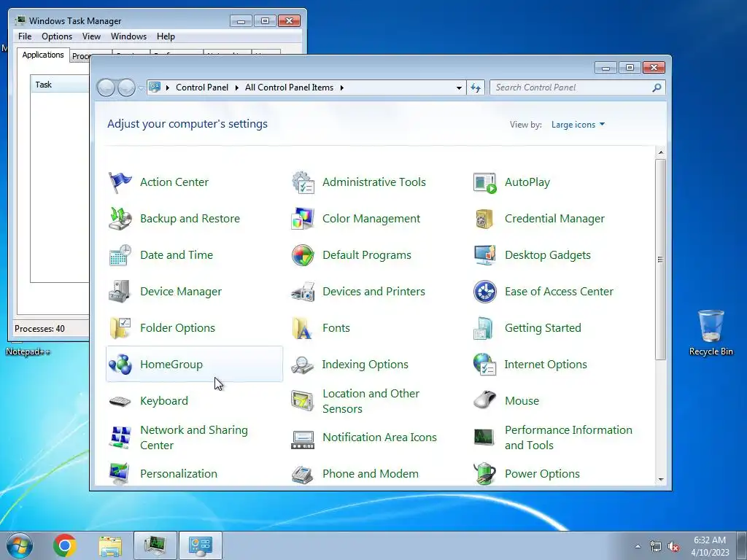Open the Location and Other Sensors icon
The width and height of the screenshot is (747, 560).
(303, 401)
